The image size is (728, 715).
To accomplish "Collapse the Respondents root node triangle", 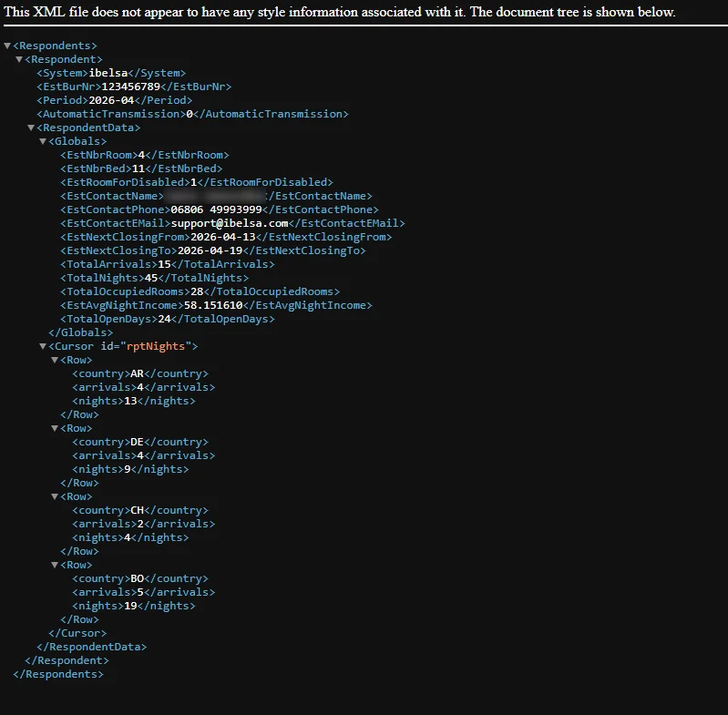I will coord(7,46).
